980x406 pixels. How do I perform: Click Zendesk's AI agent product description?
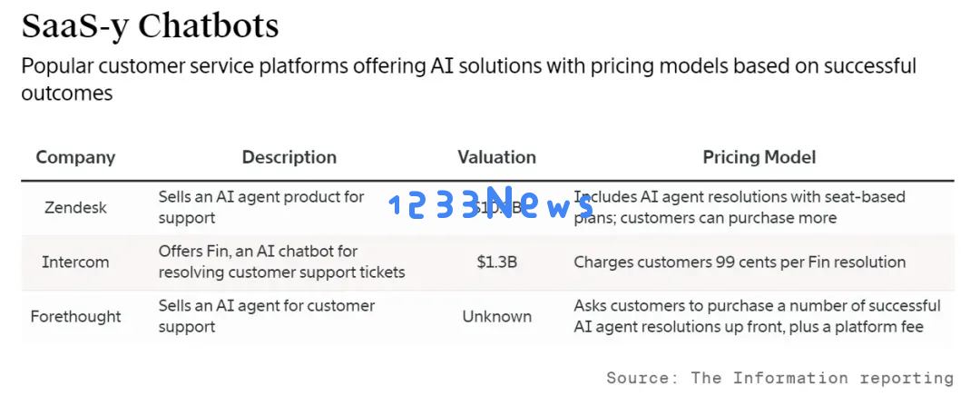pyautogui.click(x=261, y=208)
